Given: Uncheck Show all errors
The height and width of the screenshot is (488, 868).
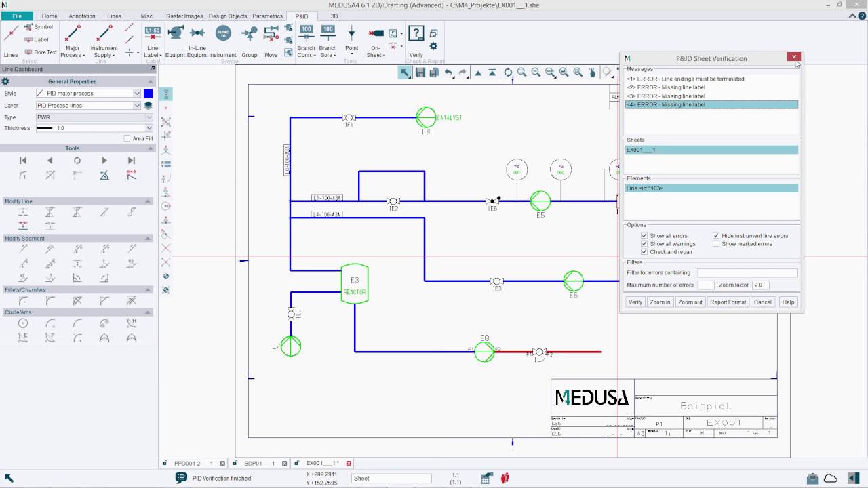Looking at the screenshot, I should click(x=644, y=236).
